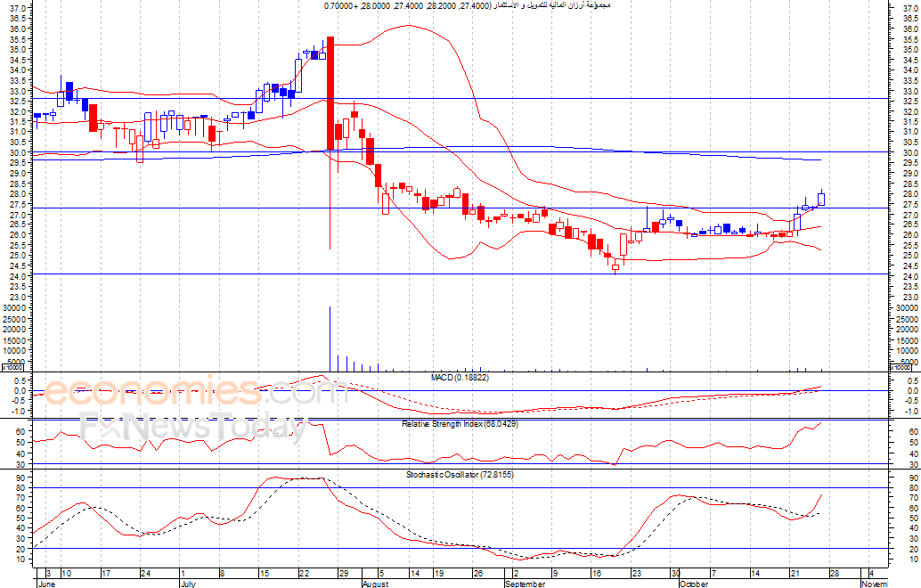Screen dimensions: 921x588
Task: Click the 37.0 price label on right axis
Action: point(909,8)
